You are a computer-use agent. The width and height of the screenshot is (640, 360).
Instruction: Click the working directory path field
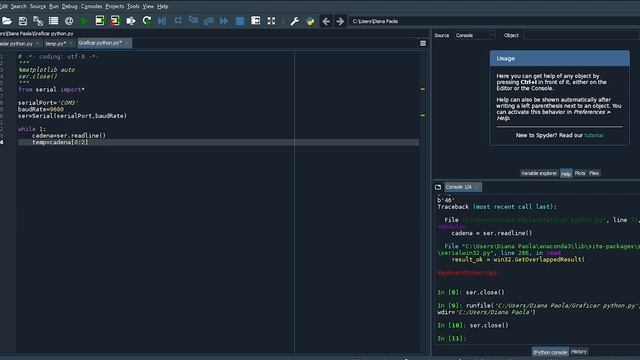[494, 21]
